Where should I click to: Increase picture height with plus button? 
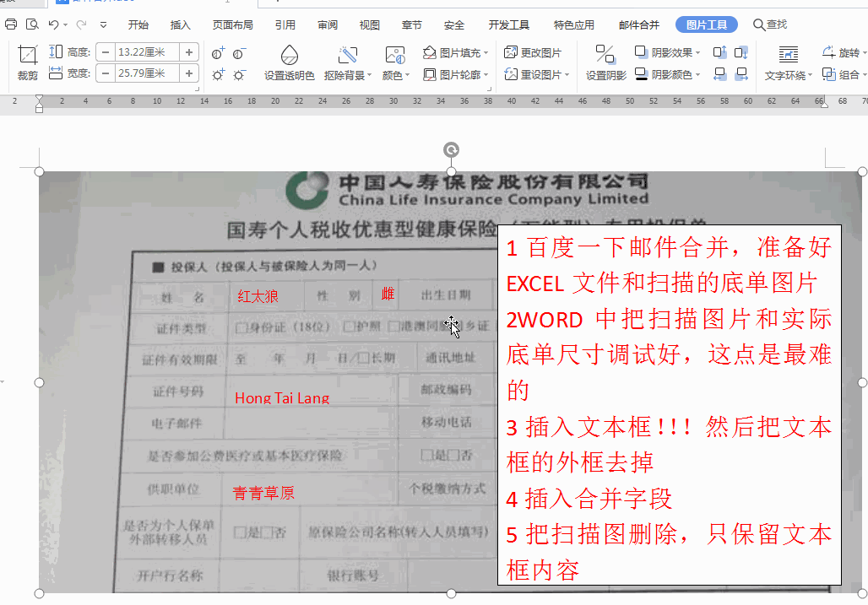(x=189, y=52)
